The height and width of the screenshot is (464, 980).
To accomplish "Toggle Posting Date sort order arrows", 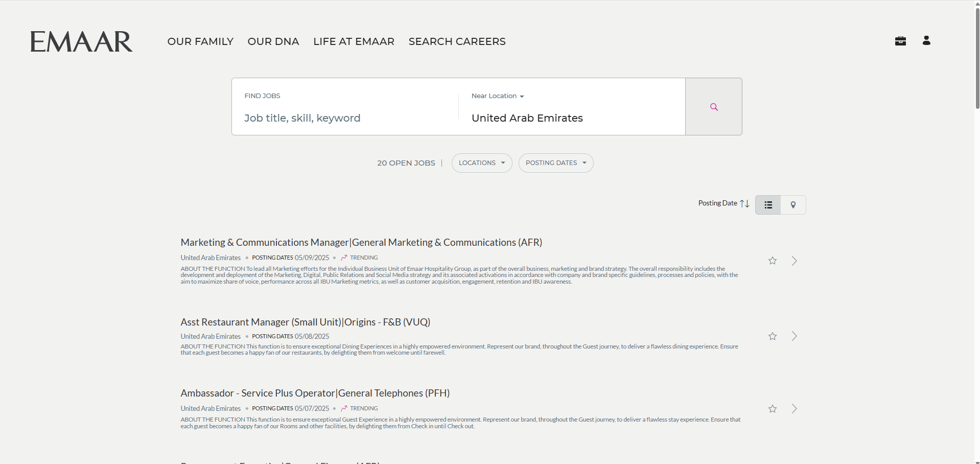I will tap(744, 203).
